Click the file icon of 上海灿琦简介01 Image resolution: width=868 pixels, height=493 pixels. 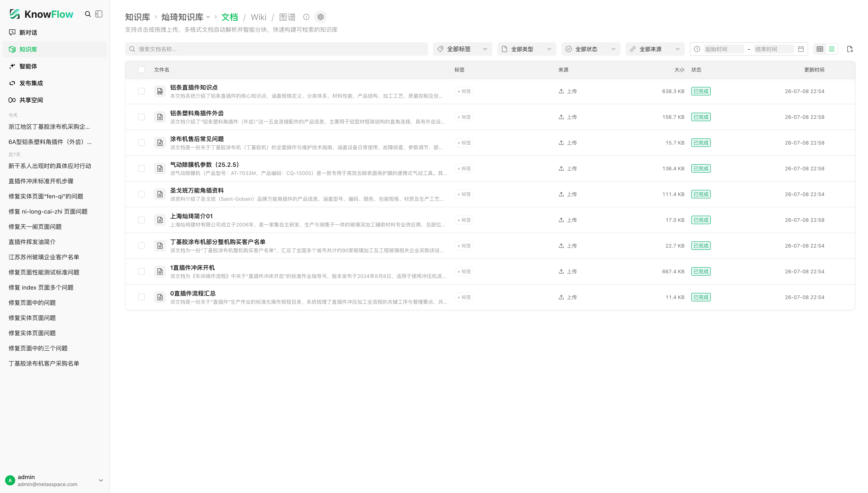pyautogui.click(x=160, y=220)
